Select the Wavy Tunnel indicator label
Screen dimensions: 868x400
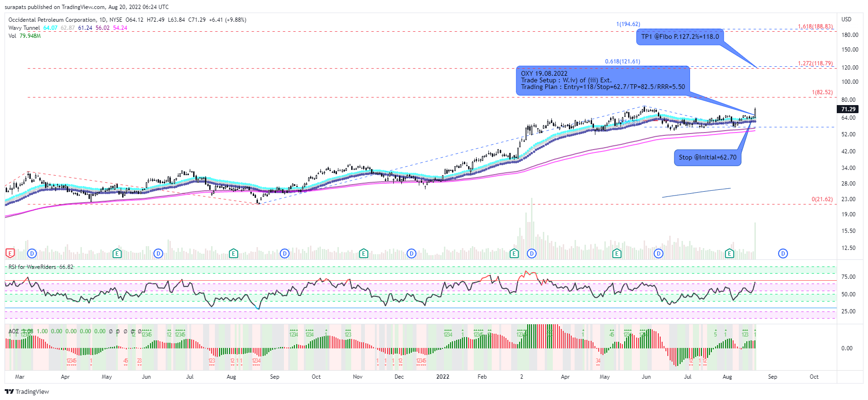click(x=24, y=28)
